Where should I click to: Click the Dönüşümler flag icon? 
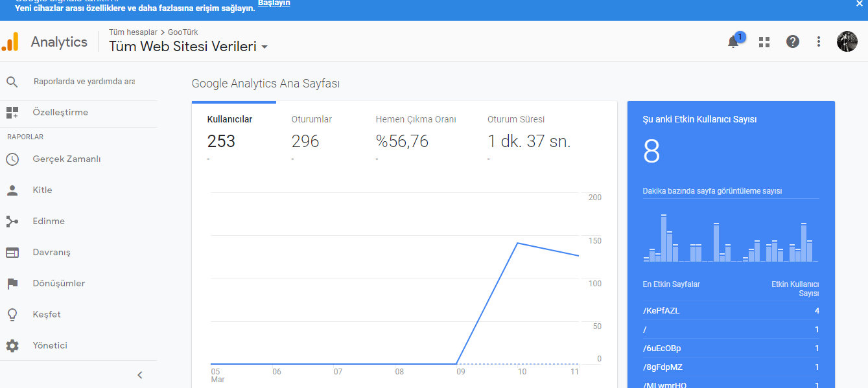12,284
